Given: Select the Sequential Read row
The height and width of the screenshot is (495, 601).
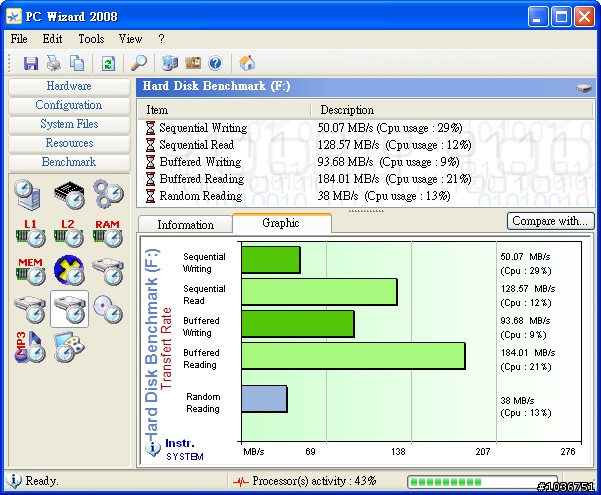Looking at the screenshot, I should click(x=366, y=145).
